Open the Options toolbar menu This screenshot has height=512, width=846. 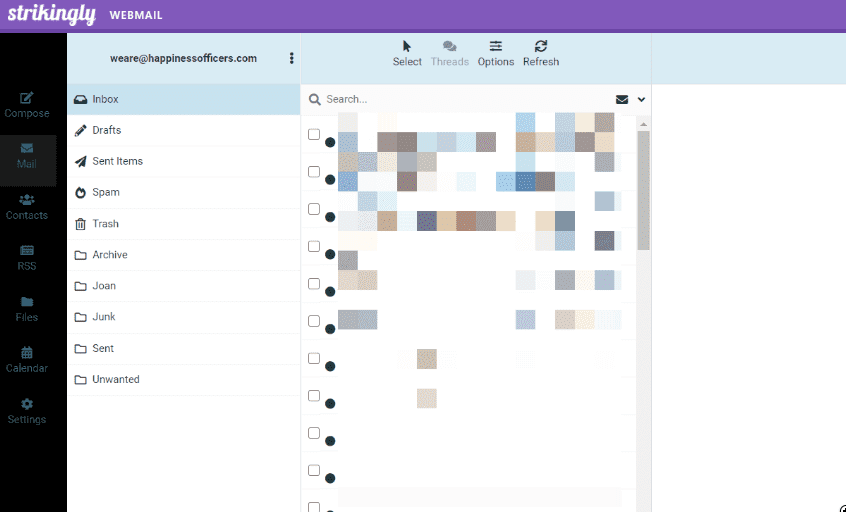(x=495, y=54)
